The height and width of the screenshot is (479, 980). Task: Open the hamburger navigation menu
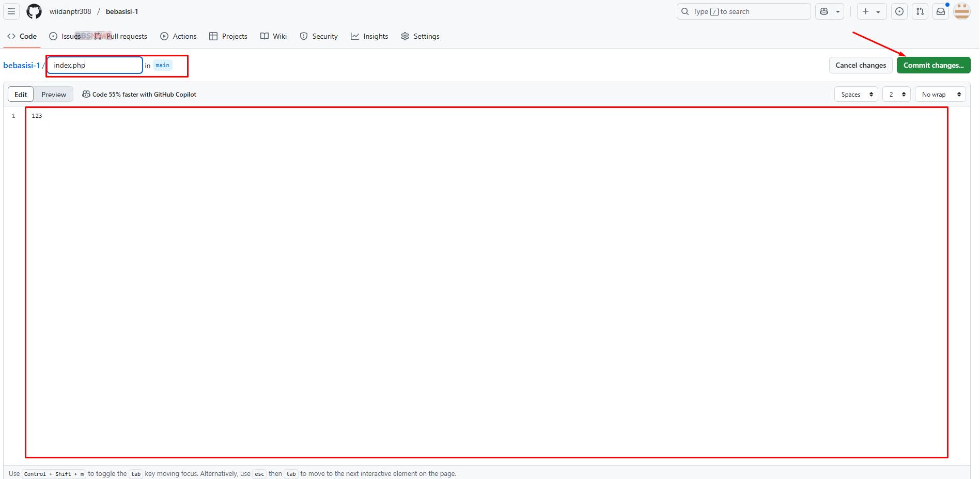click(x=11, y=11)
